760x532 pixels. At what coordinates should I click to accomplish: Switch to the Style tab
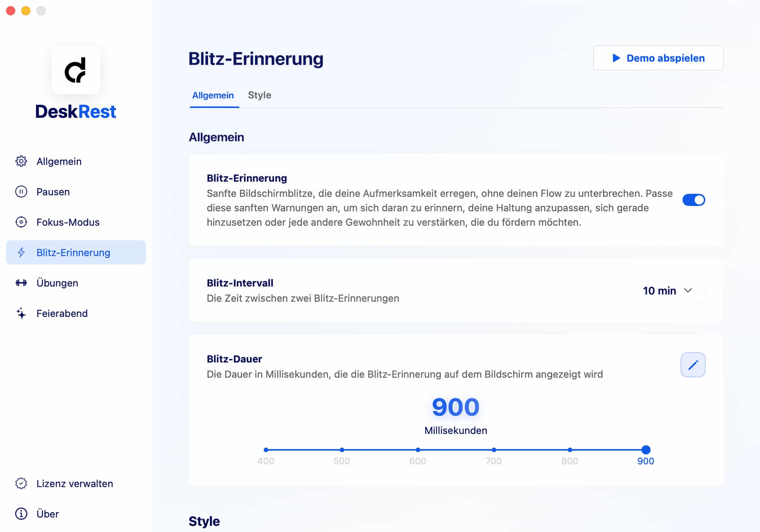(x=259, y=95)
